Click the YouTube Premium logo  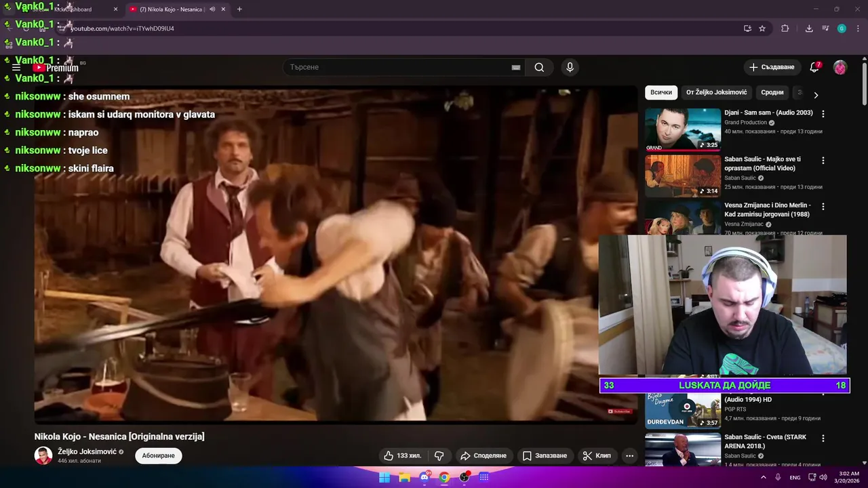click(57, 68)
